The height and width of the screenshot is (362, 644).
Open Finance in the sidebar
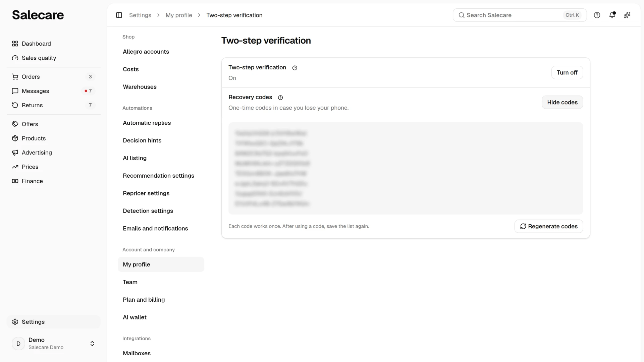point(54,181)
